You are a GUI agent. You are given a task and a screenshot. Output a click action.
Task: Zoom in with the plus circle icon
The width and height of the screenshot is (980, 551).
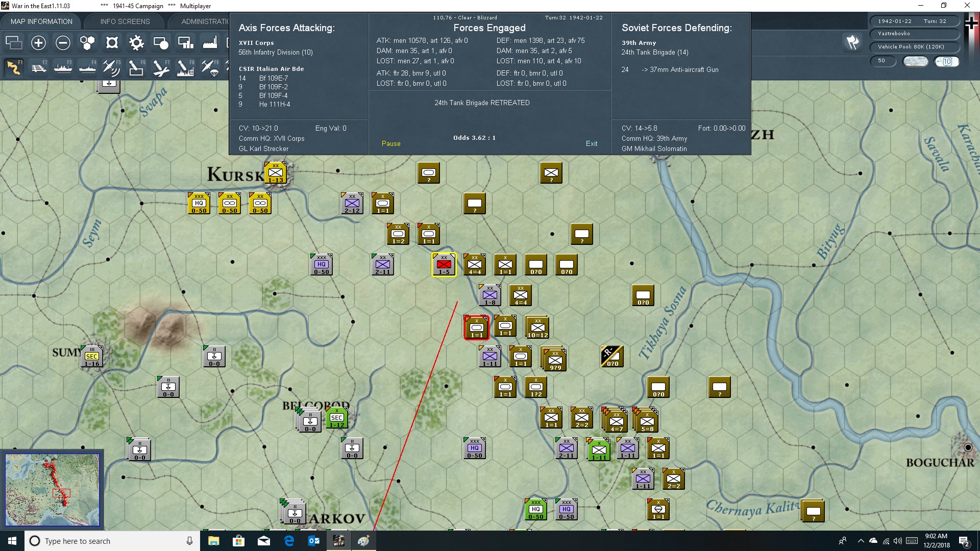(x=38, y=43)
